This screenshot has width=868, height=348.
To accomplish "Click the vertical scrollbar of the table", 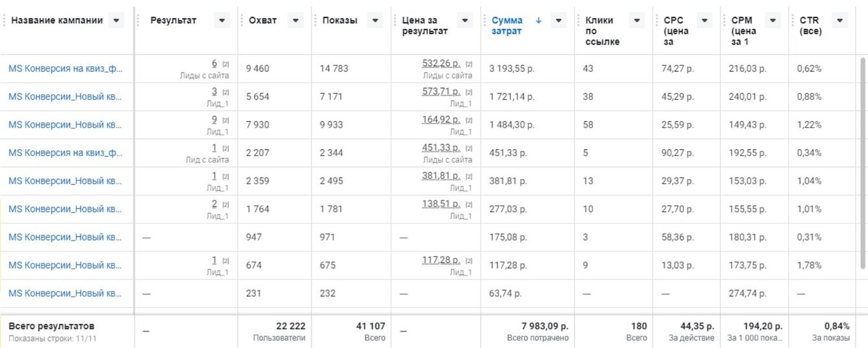I will (862, 162).
